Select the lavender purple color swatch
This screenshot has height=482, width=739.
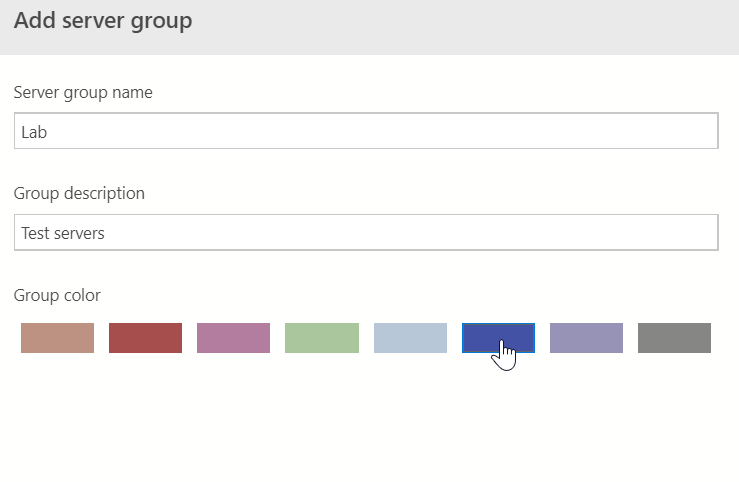click(586, 338)
